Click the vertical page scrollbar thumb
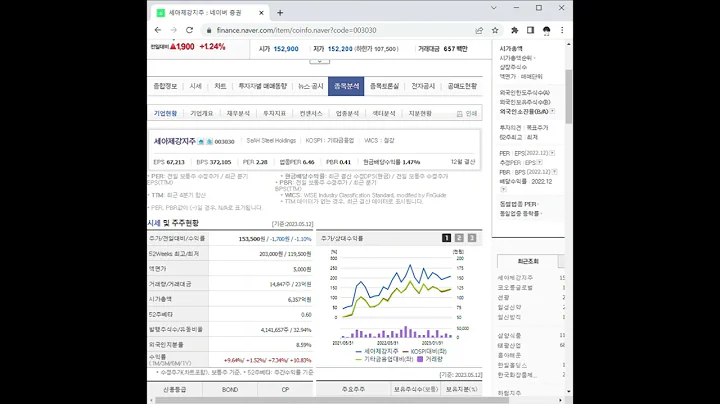720x404 pixels. point(569,96)
